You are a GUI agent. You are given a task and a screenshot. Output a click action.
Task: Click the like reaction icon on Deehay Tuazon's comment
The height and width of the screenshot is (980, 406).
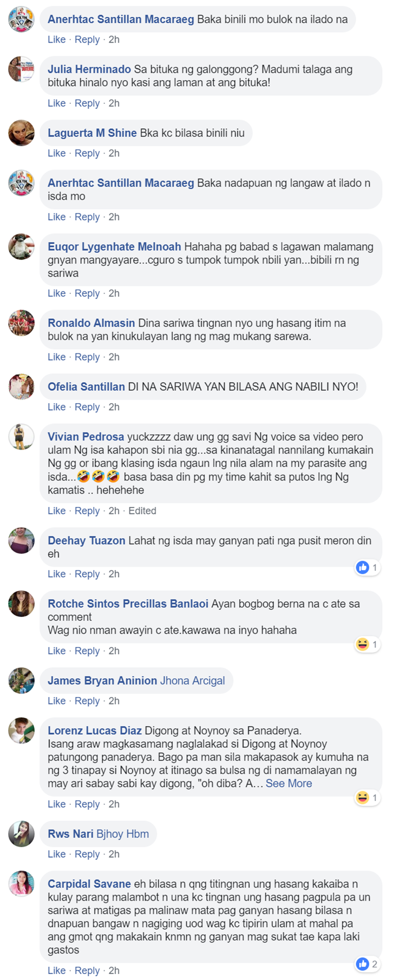pos(363,567)
